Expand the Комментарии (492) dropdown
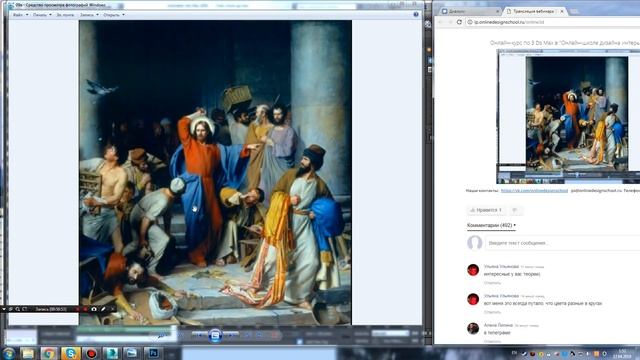 [x=491, y=225]
